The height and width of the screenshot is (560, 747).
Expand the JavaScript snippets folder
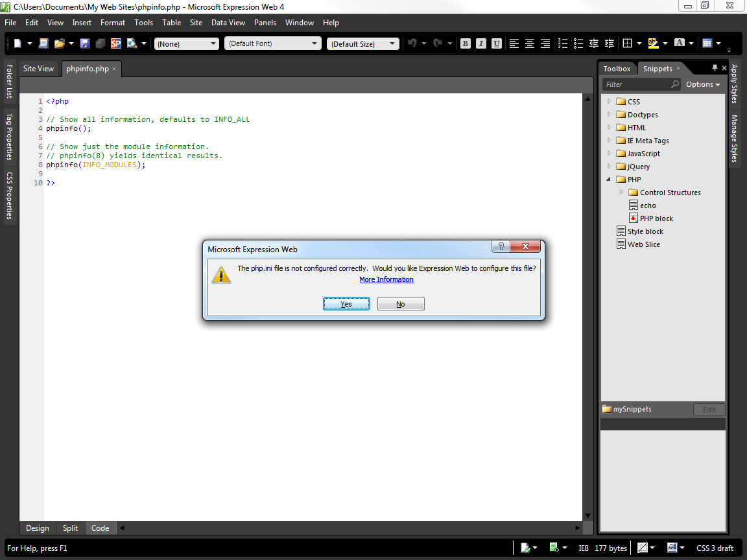tap(610, 154)
